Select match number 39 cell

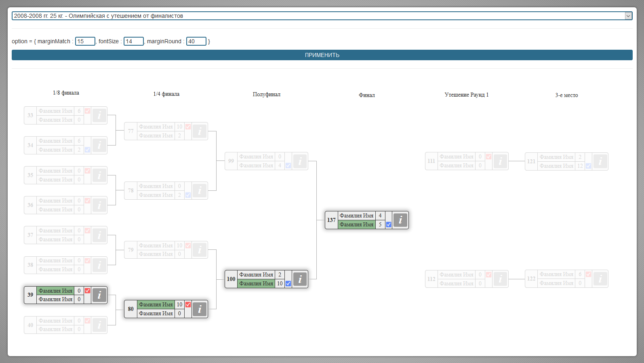pos(31,295)
